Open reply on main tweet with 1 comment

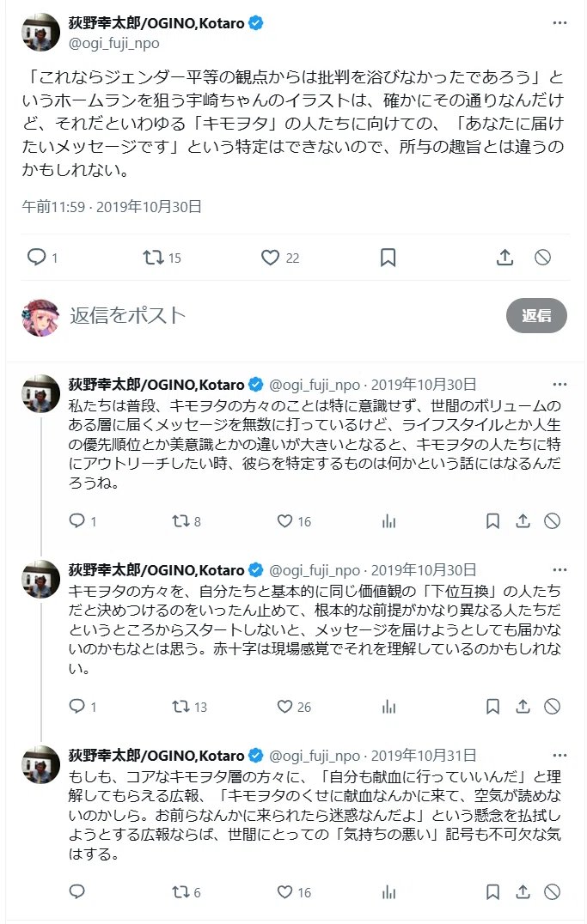42,257
